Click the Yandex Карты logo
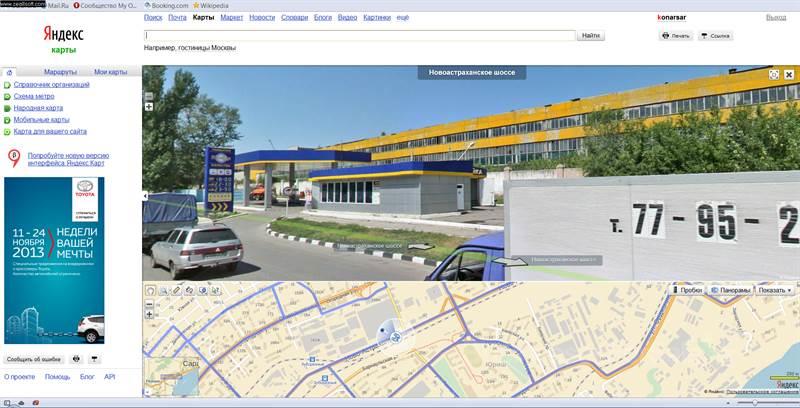Image resolution: width=800 pixels, height=408 pixels. click(x=63, y=40)
